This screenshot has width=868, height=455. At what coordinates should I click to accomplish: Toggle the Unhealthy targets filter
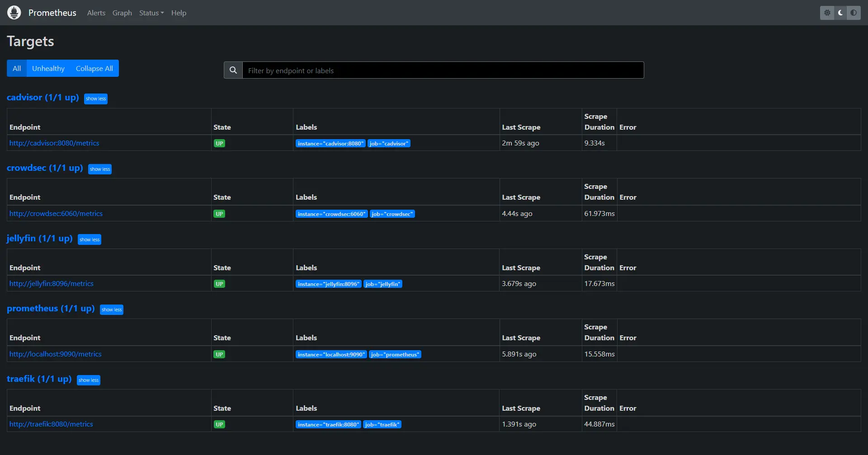48,68
